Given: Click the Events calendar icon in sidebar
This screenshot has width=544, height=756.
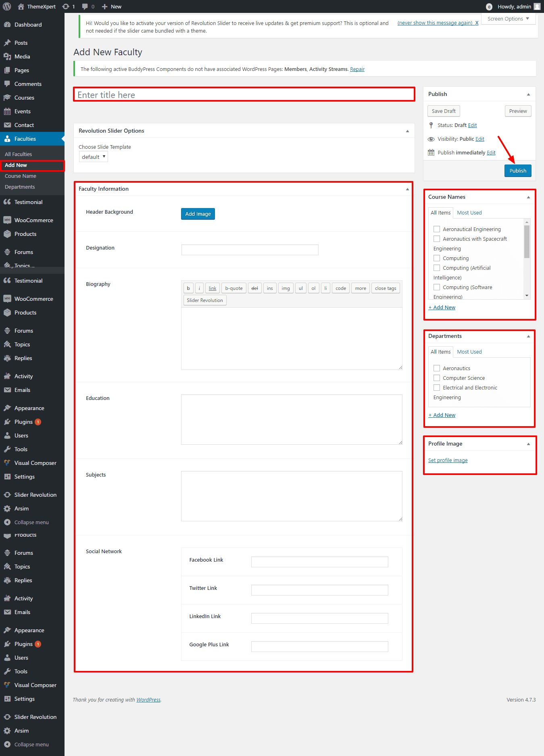Looking at the screenshot, I should pos(7,111).
